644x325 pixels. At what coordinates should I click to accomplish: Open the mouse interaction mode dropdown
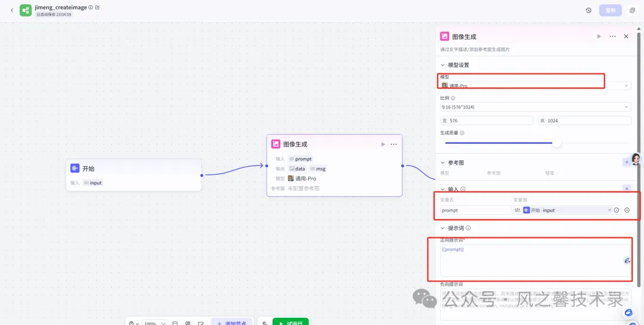click(x=134, y=324)
